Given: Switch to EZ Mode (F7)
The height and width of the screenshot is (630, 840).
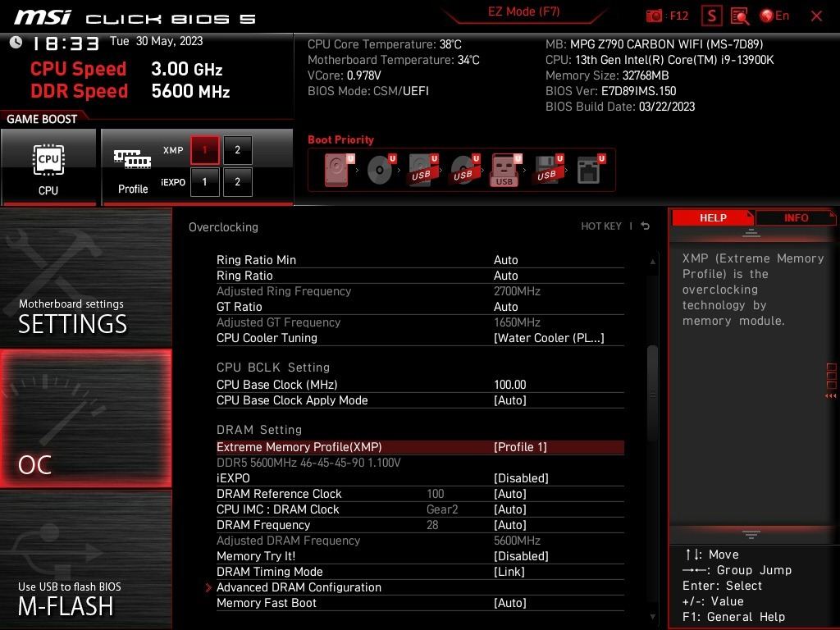Looking at the screenshot, I should (523, 11).
